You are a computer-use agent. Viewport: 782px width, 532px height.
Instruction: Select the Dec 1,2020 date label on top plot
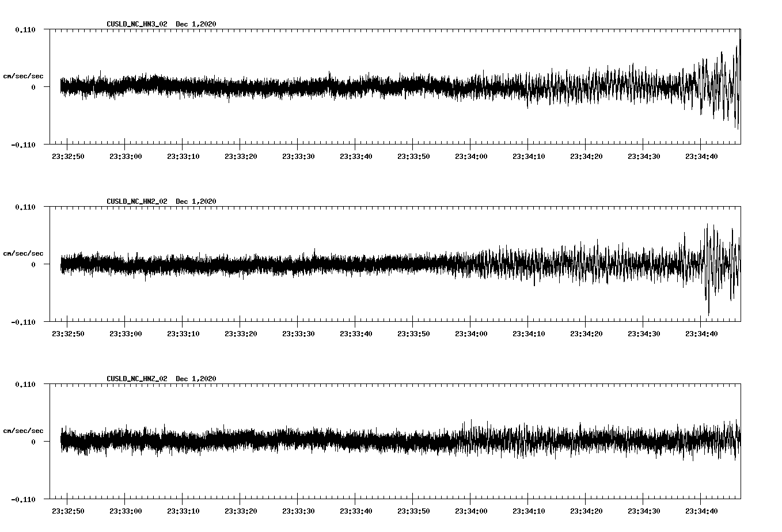tap(196, 24)
